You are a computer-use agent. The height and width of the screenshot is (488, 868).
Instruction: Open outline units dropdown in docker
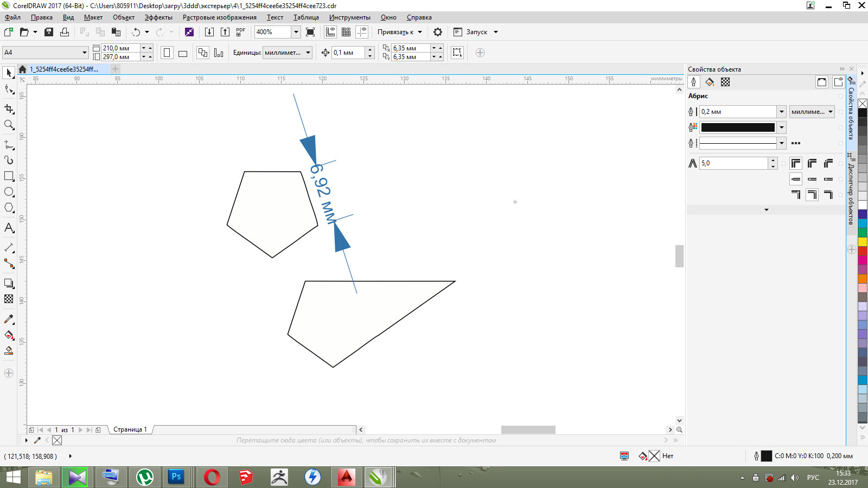(x=812, y=112)
